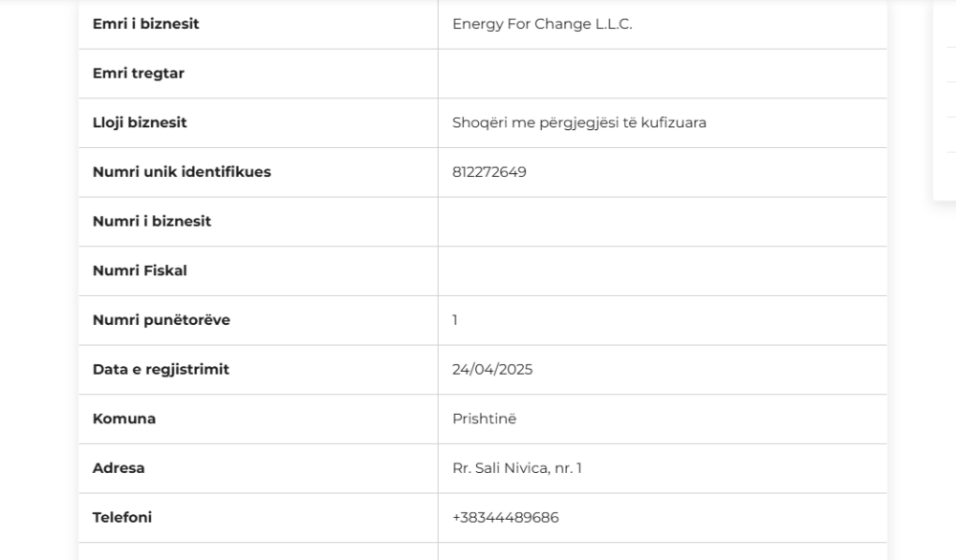Click the Numri punëtorëve label
Screen dimensions: 956x560
162,320
